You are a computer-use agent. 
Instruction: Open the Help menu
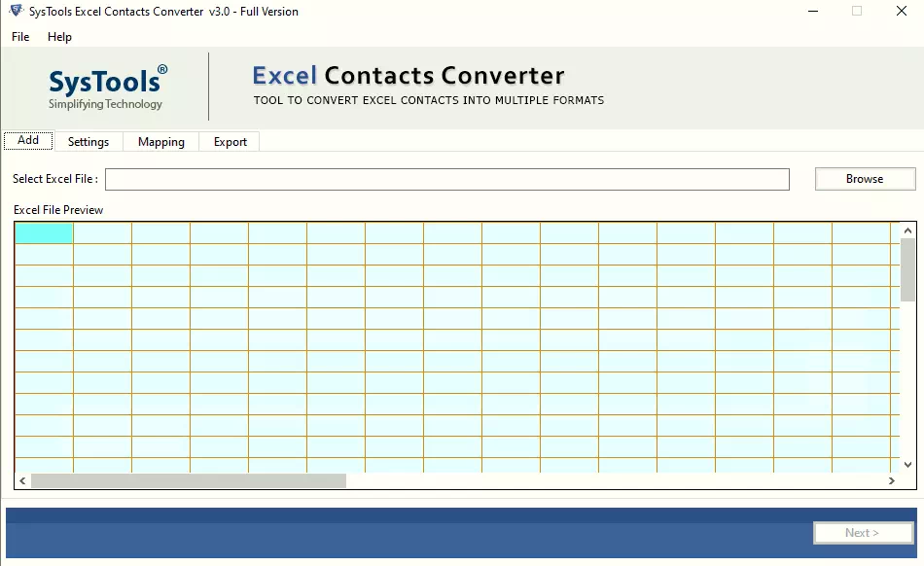click(x=59, y=37)
